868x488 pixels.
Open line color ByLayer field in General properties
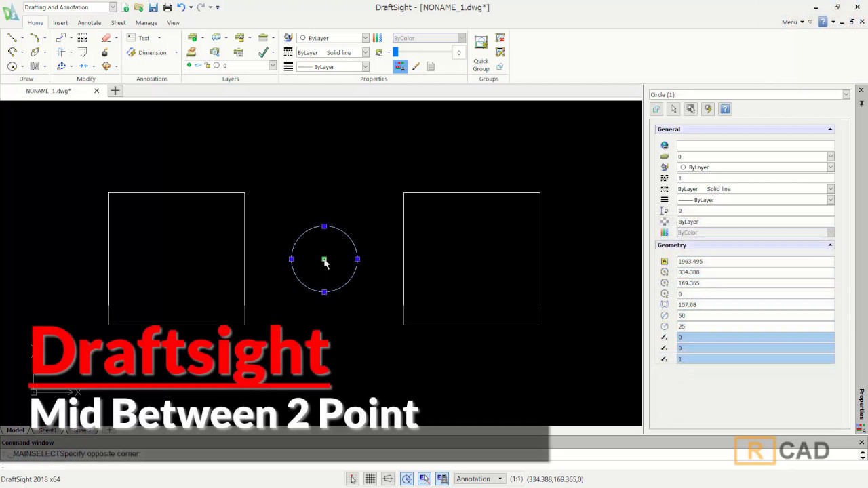click(755, 167)
